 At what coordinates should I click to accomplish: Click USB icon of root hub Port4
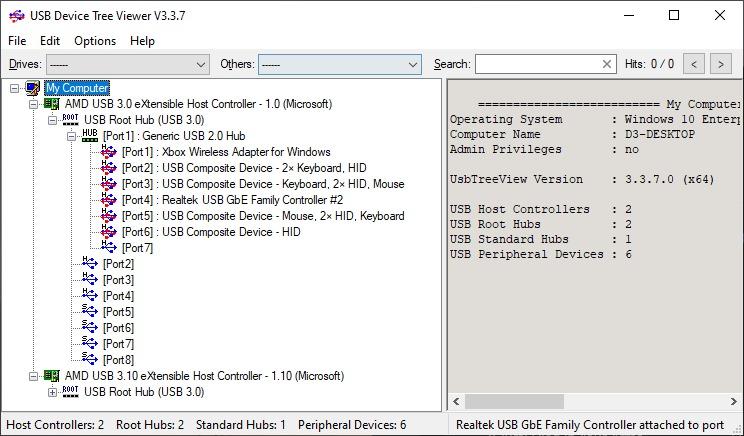[90, 296]
